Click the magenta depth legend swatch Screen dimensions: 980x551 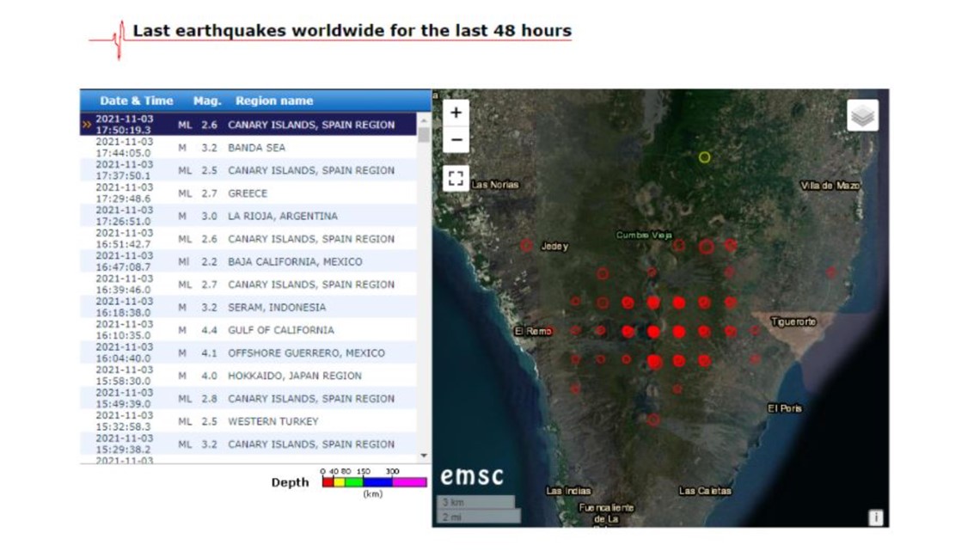pyautogui.click(x=409, y=481)
